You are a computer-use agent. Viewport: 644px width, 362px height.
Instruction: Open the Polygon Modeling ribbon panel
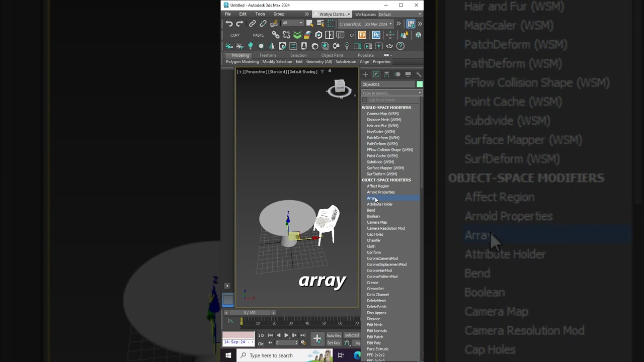point(243,62)
